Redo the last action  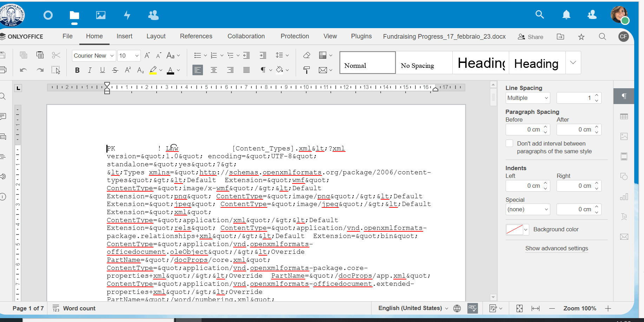[40, 70]
